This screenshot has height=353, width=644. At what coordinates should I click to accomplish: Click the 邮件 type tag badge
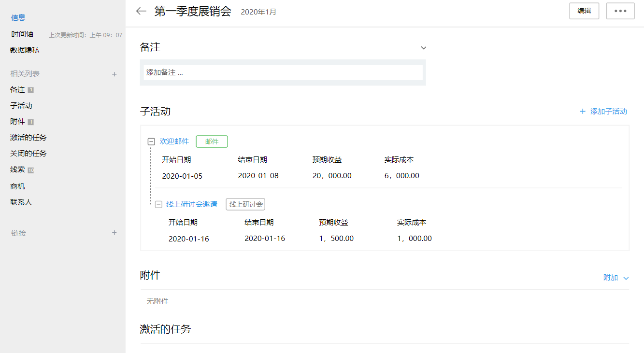pos(212,141)
